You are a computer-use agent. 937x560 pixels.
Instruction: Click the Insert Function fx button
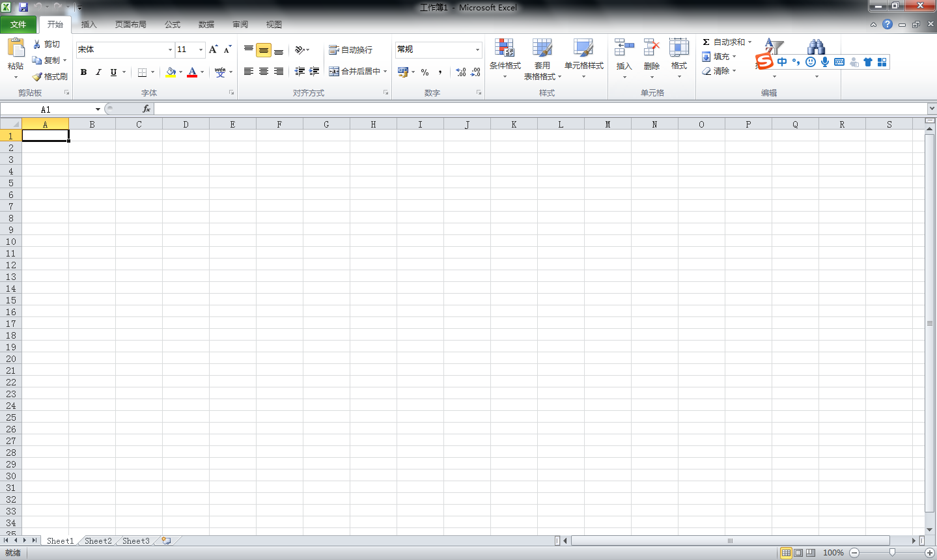click(147, 109)
